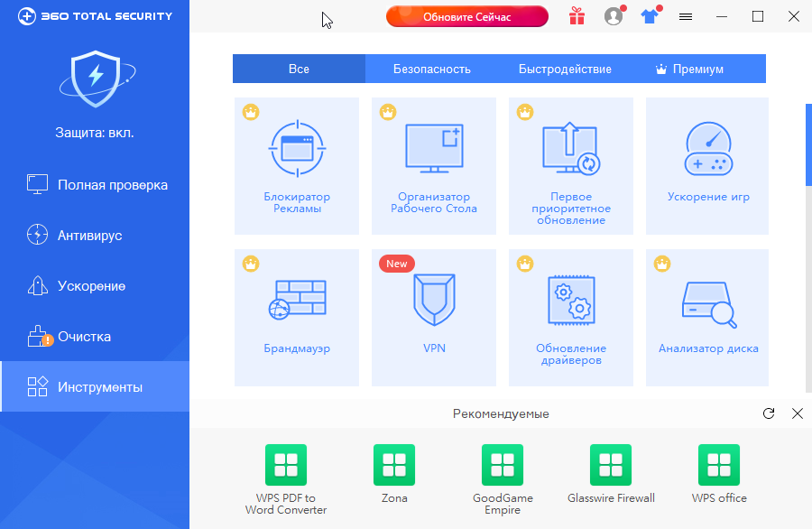Maximize the 360 Total Security window
The width and height of the screenshot is (812, 529).
coord(758,16)
